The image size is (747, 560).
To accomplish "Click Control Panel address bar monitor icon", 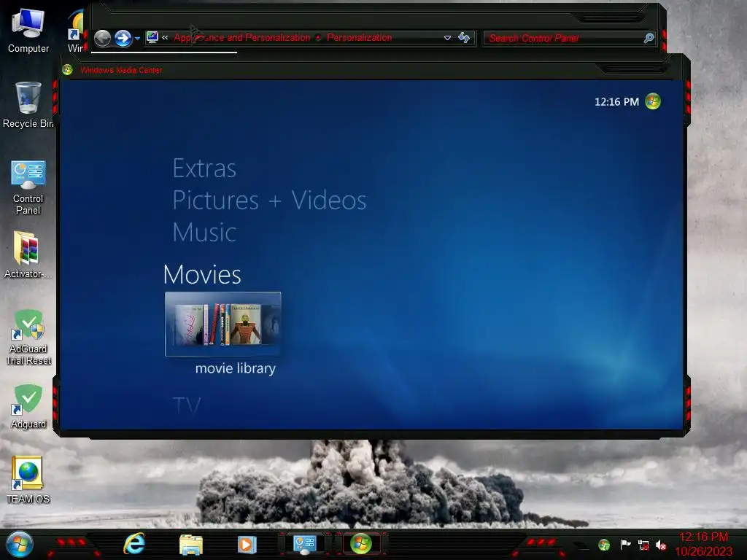I will 152,37.
